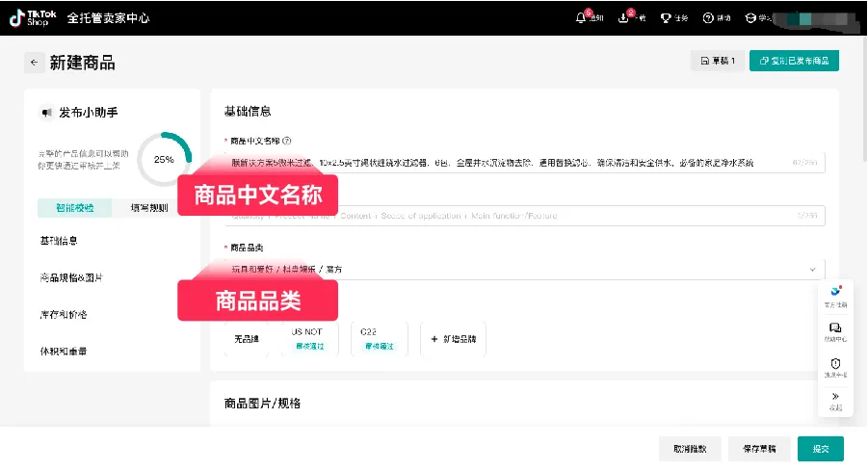The width and height of the screenshot is (868, 471).
Task: Switch to the 填写规则 tab
Action: (x=149, y=208)
